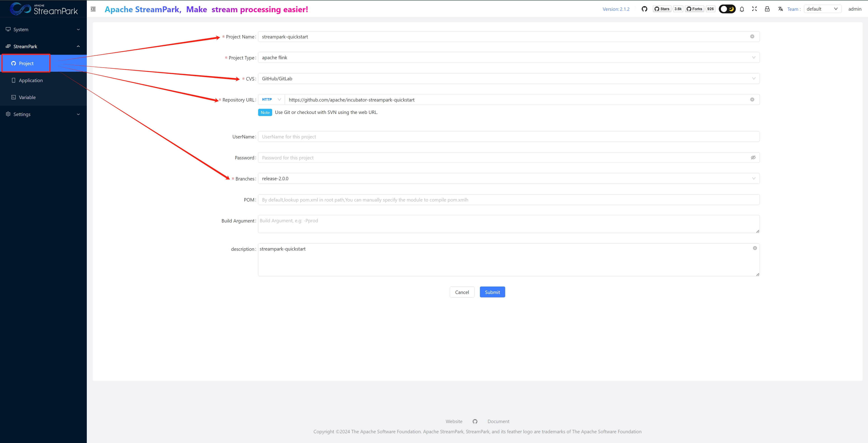The width and height of the screenshot is (868, 443).
Task: Toggle password visibility eye icon
Action: point(753,157)
